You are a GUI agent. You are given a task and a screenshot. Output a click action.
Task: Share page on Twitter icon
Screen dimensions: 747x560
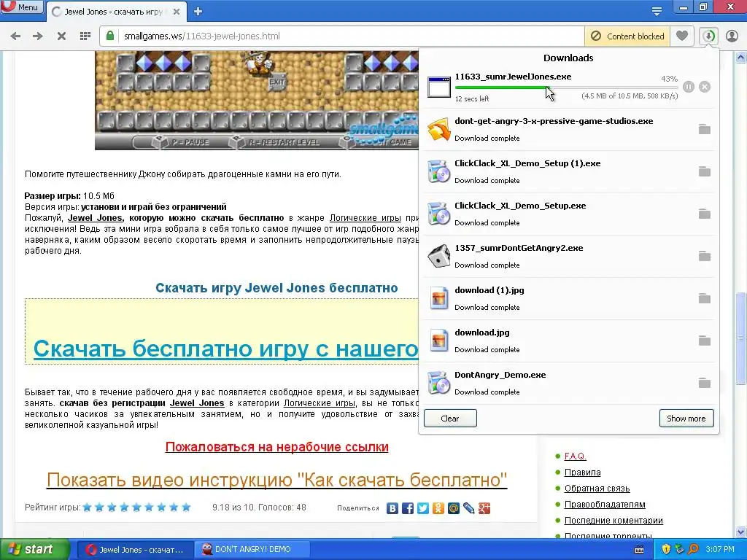tap(423, 508)
